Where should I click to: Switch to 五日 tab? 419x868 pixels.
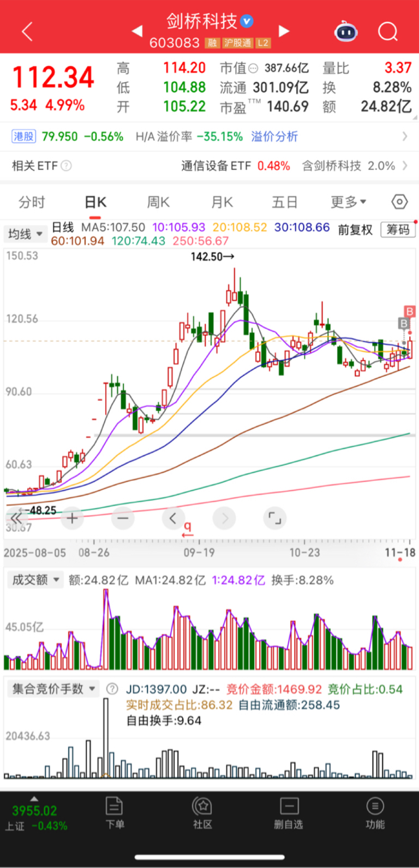click(285, 203)
